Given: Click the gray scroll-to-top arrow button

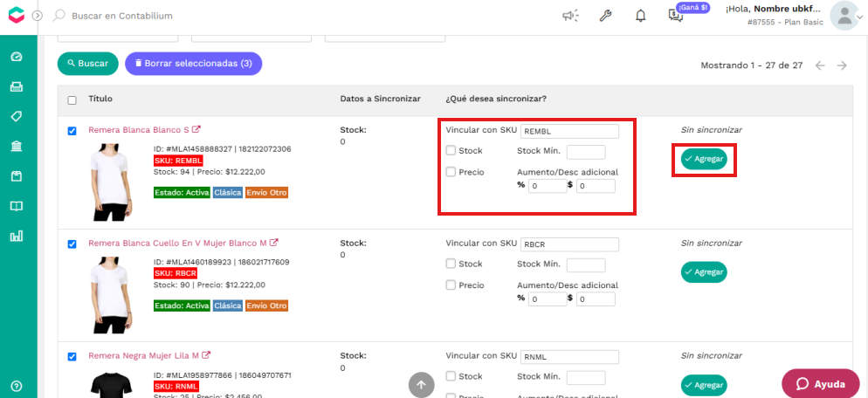Looking at the screenshot, I should point(421,385).
